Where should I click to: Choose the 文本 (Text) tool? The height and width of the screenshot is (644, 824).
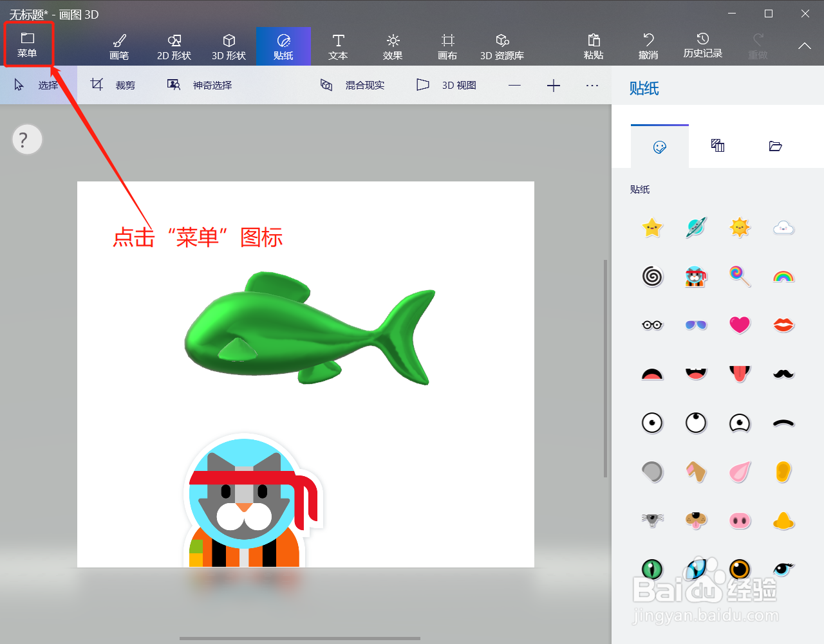pos(337,46)
